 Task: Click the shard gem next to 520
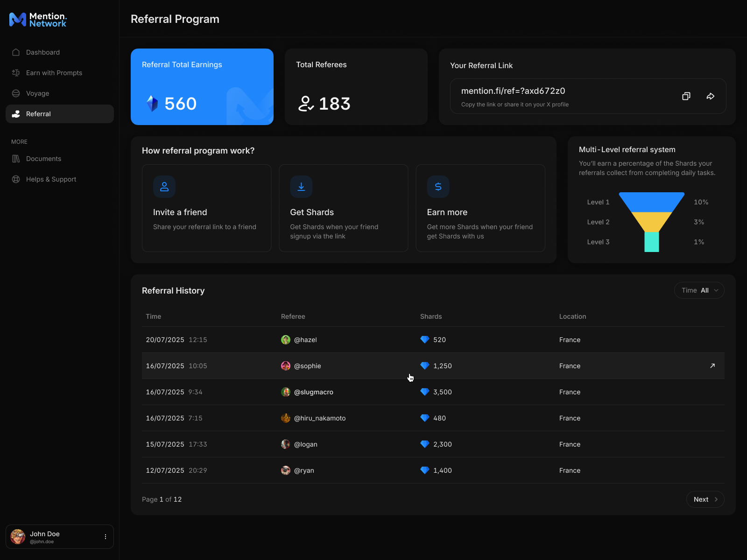(425, 340)
